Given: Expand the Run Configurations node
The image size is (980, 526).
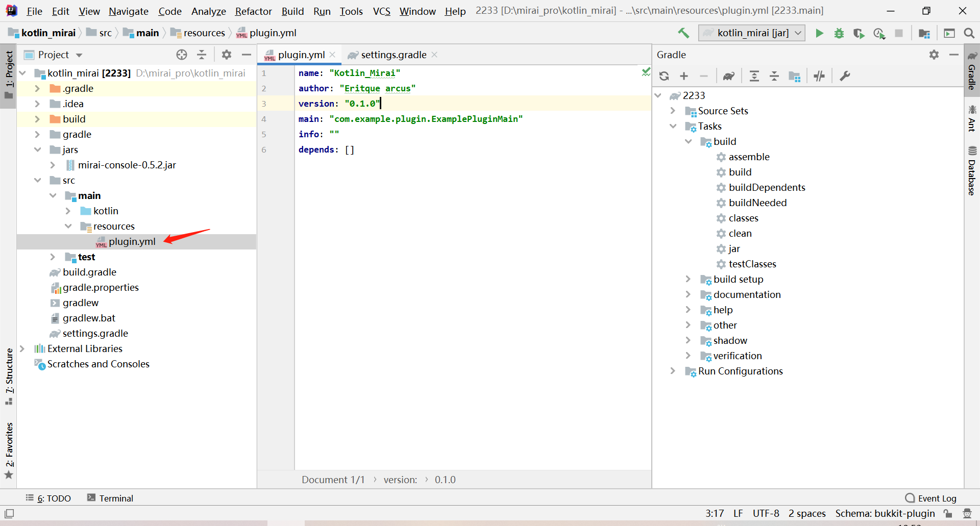Looking at the screenshot, I should coord(673,371).
